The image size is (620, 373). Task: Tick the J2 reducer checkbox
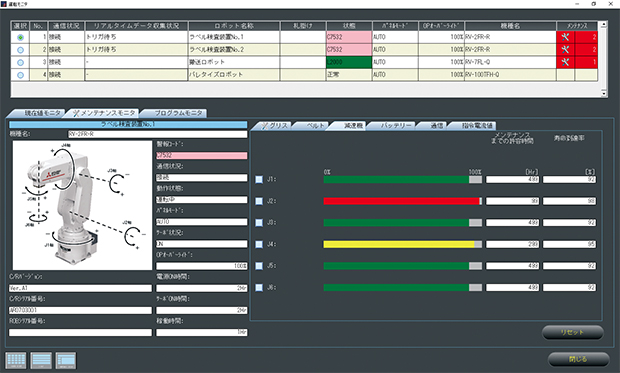(x=259, y=201)
